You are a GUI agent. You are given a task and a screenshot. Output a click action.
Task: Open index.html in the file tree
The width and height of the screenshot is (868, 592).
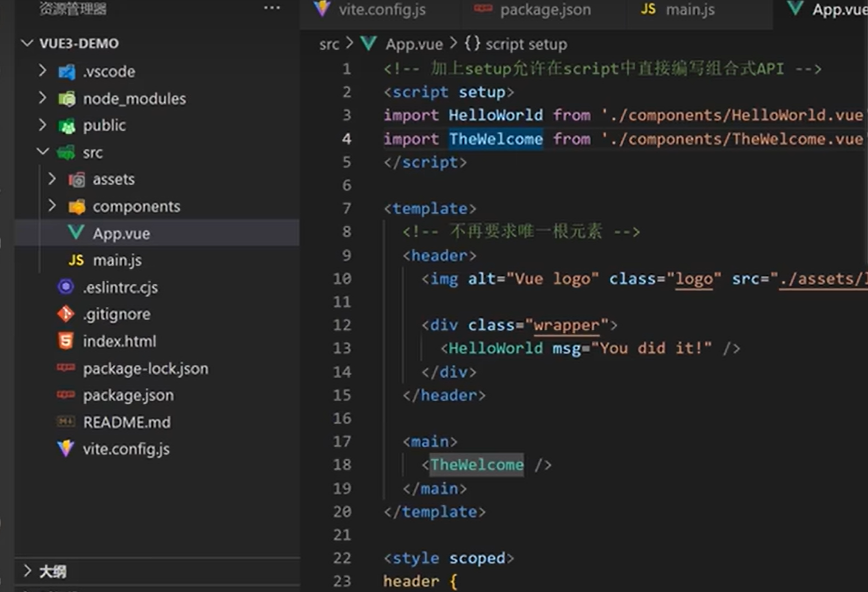[x=157, y=341]
